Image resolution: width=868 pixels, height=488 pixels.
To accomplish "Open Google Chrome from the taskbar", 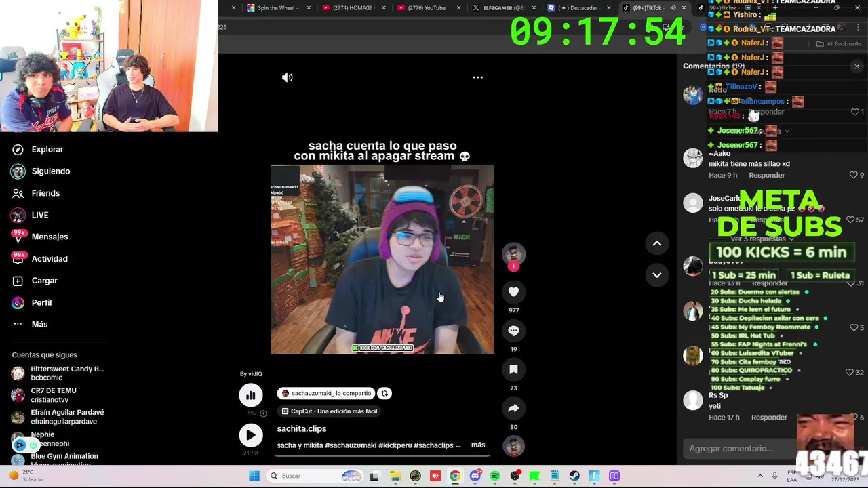I will [455, 476].
